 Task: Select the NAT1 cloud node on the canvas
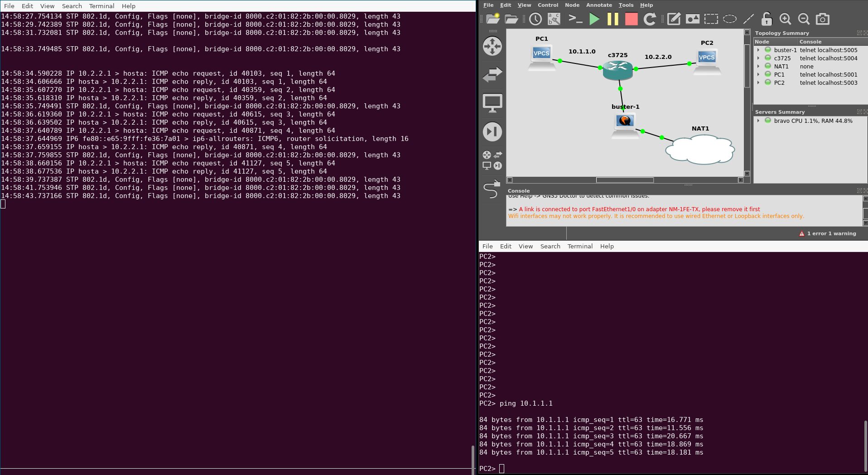coord(700,149)
